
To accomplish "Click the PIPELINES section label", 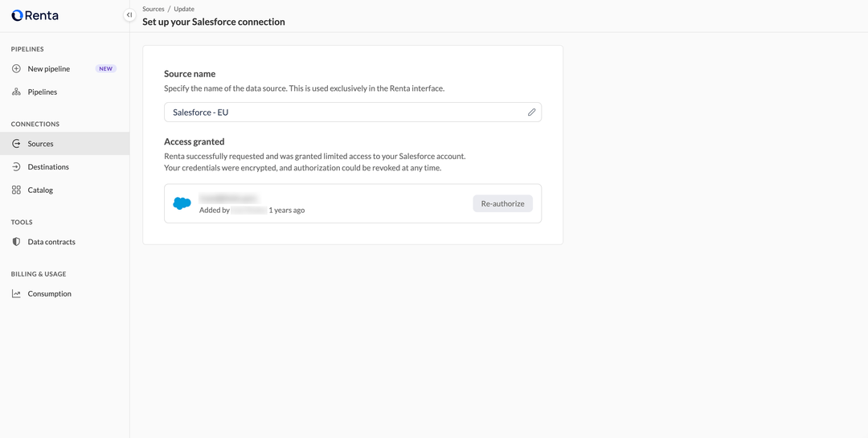I will point(27,49).
